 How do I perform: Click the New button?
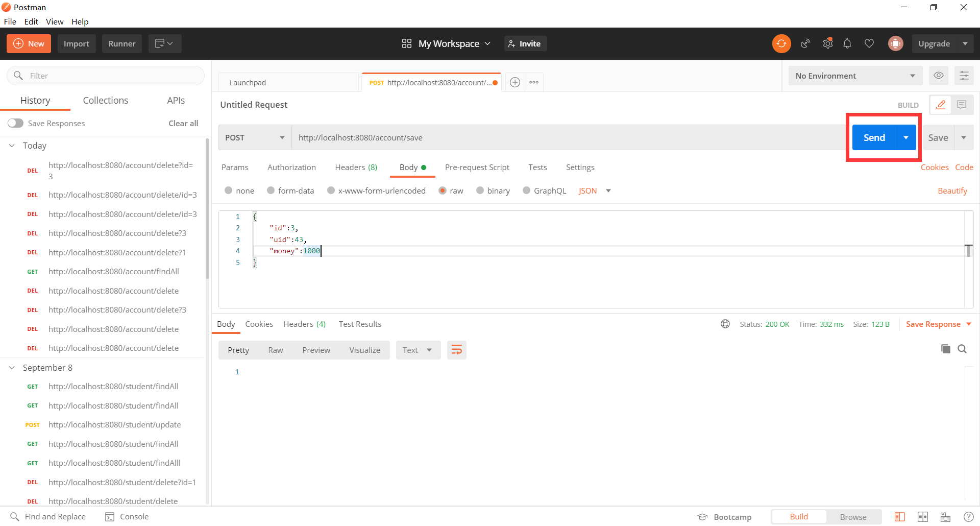[x=29, y=44]
